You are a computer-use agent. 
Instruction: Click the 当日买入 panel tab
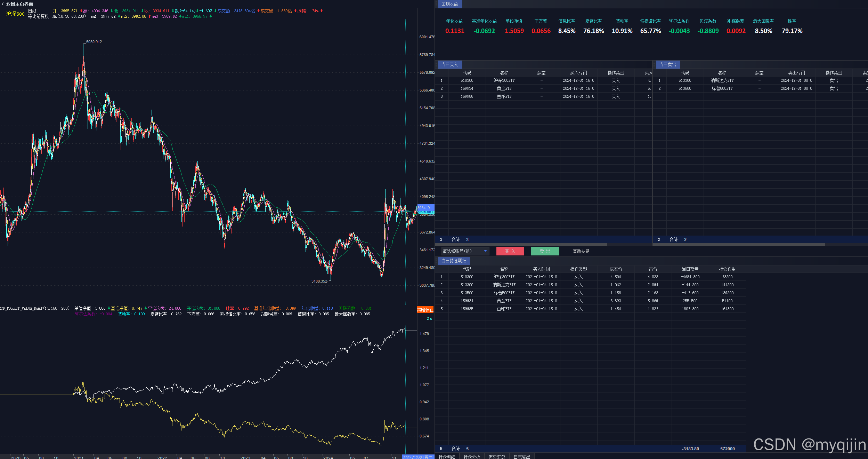449,64
